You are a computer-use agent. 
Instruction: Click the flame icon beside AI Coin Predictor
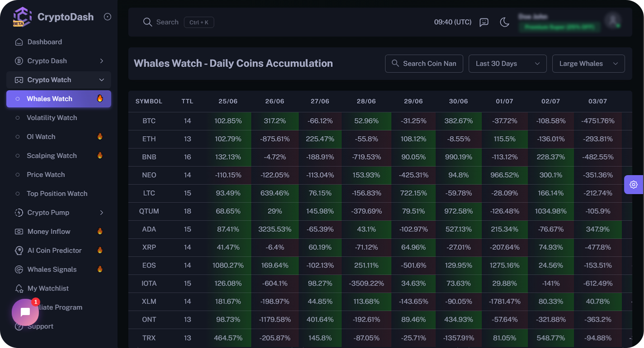coord(100,250)
